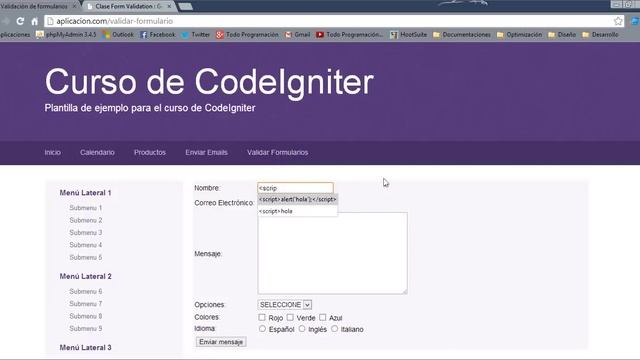Bookmark this page with the star icon
The height and width of the screenshot is (360, 640).
(x=618, y=21)
